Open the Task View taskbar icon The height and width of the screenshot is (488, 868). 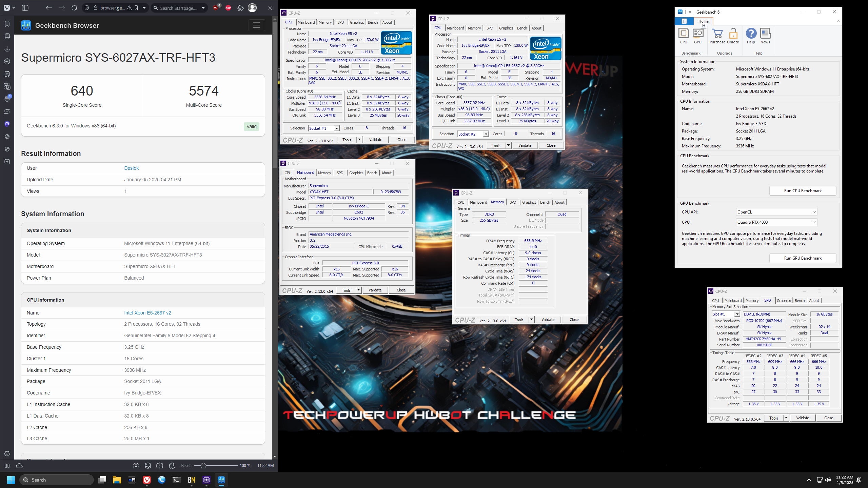(x=102, y=480)
